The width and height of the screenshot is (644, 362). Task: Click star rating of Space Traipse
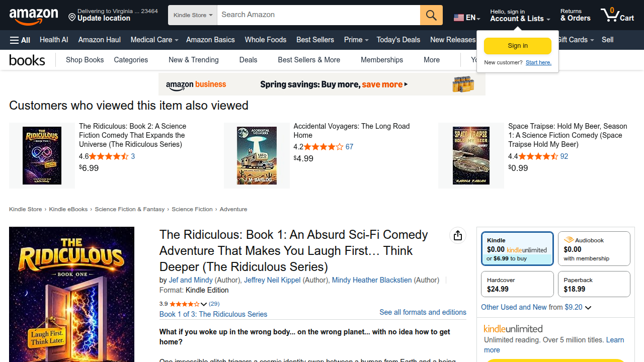[538, 156]
